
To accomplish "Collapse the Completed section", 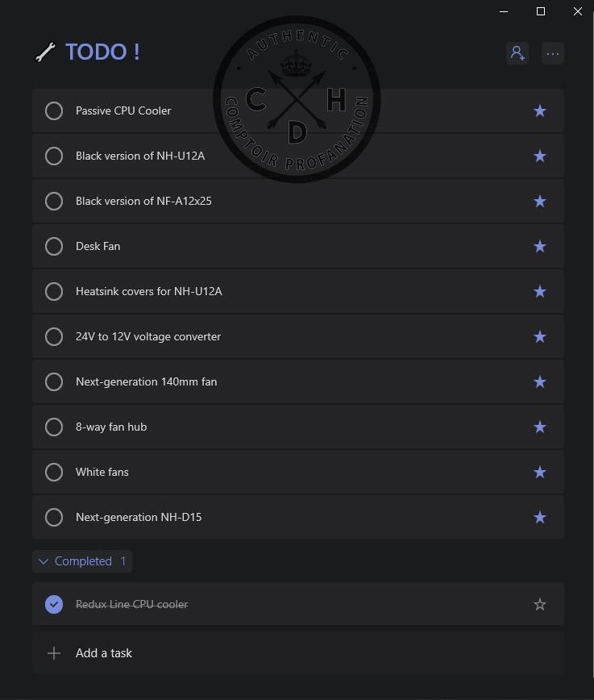I will (x=44, y=561).
